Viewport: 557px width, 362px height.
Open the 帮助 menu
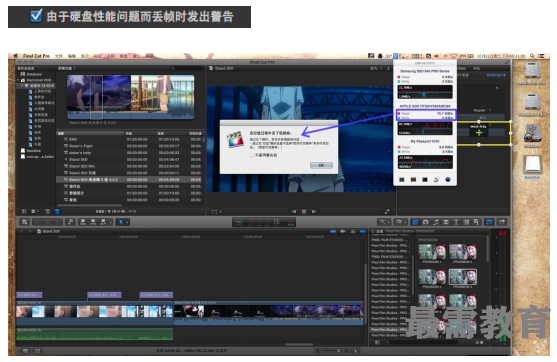[x=150, y=56]
